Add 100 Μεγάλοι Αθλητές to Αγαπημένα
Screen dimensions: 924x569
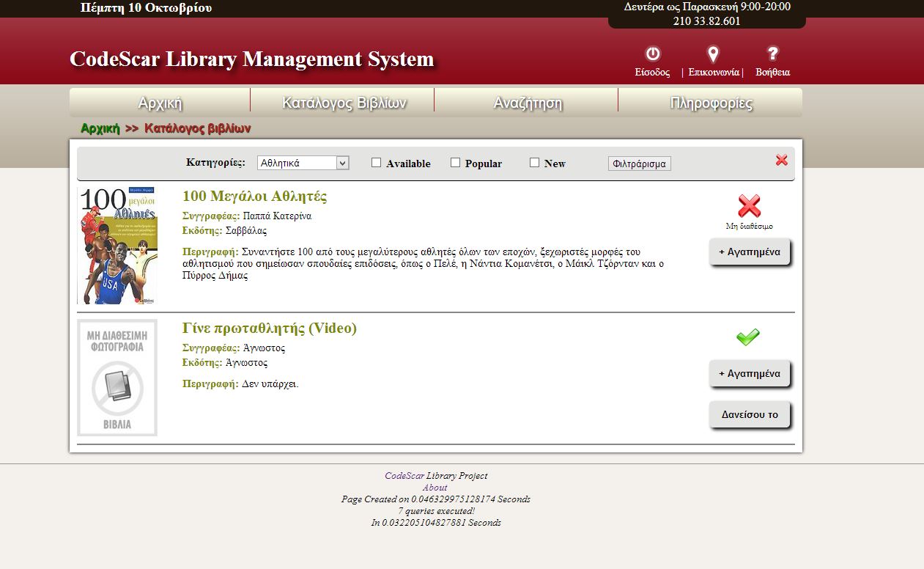749,252
